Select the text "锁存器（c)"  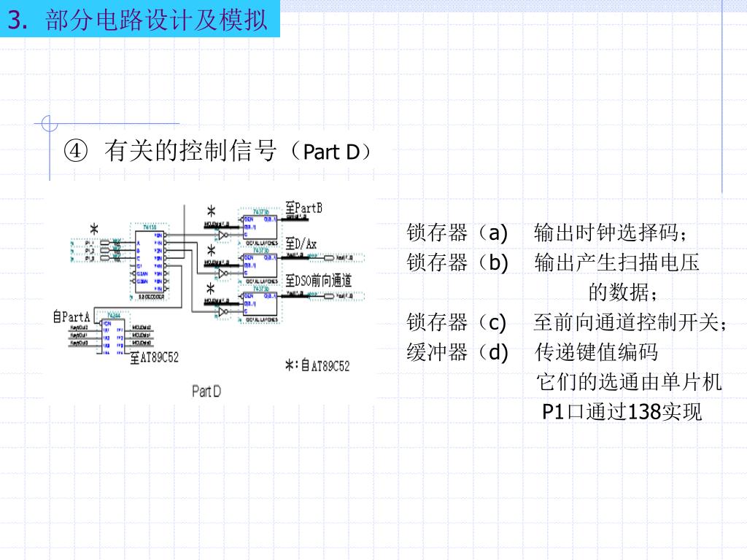(456, 322)
